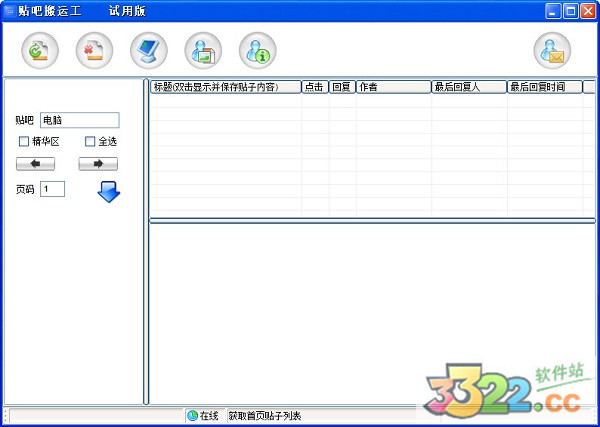Click the user info icon with green badge
Viewport: 600px width, 427px height.
[x=258, y=51]
